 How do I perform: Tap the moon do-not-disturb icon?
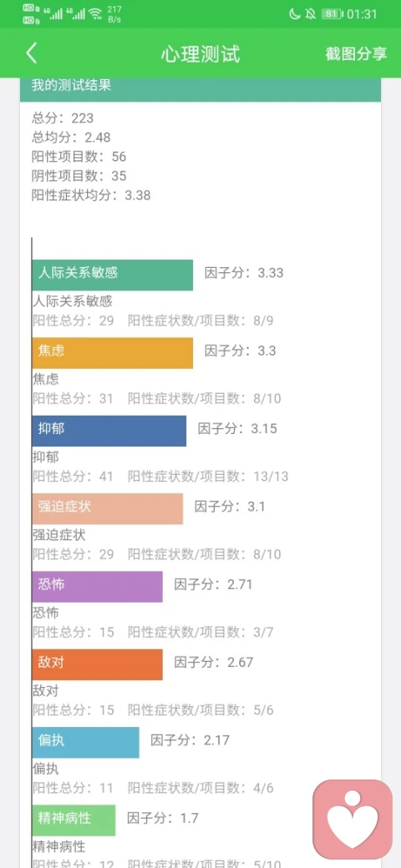pos(295,14)
